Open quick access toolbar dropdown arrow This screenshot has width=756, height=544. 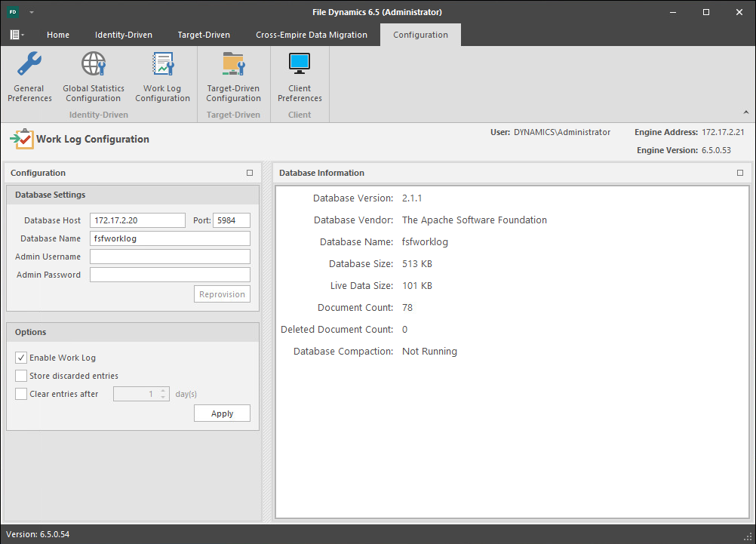pyautogui.click(x=32, y=13)
